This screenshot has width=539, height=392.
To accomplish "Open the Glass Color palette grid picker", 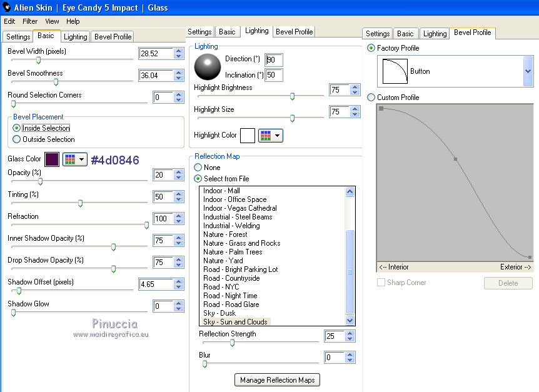I will tap(74, 159).
